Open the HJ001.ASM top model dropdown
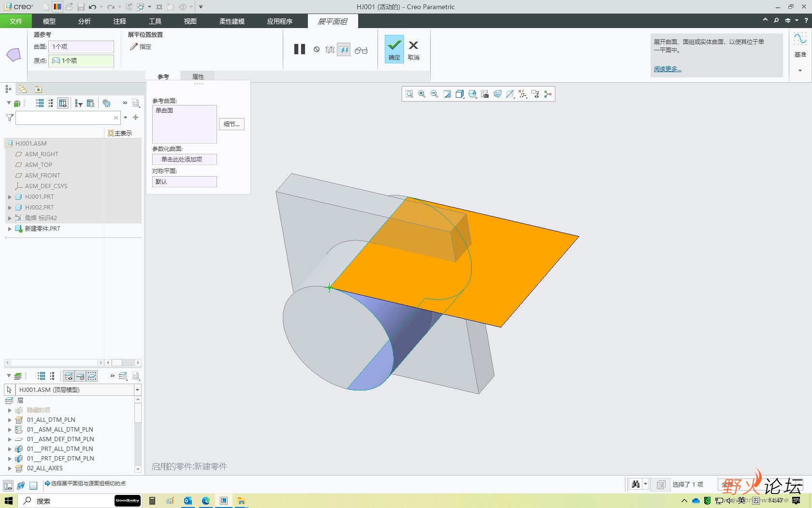Screen dimensions: 812x508 (x=137, y=390)
